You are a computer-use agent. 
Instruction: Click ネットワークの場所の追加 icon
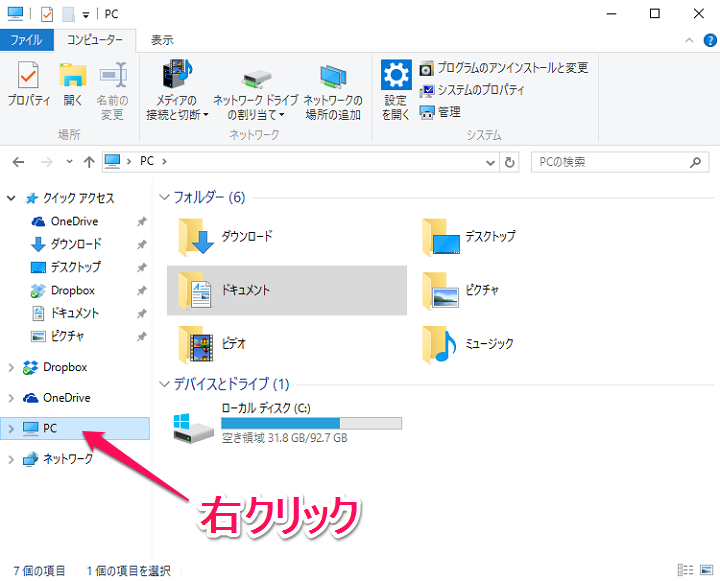click(333, 92)
